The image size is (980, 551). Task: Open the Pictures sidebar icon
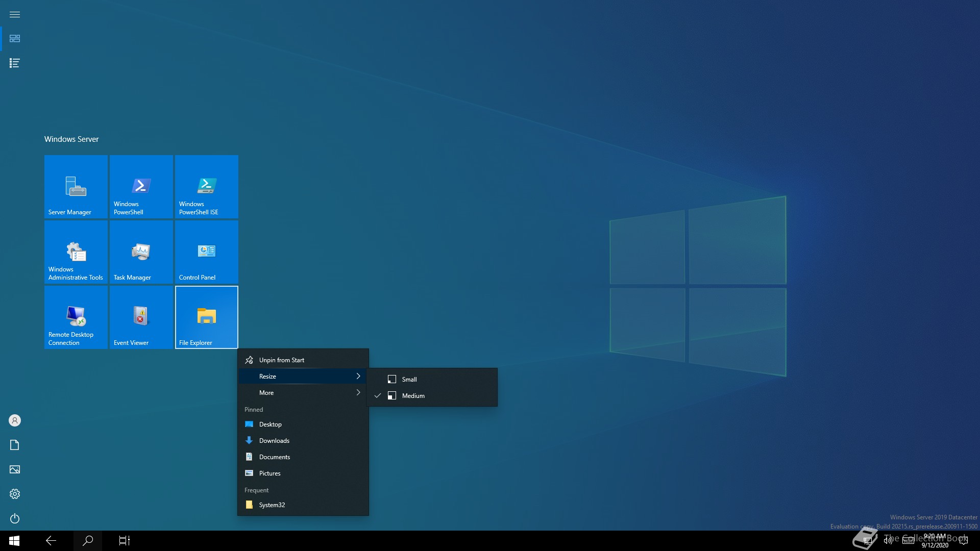15,469
